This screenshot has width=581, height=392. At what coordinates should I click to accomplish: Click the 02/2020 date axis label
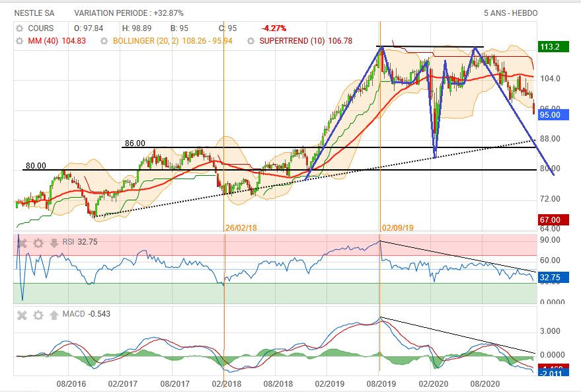pos(434,383)
